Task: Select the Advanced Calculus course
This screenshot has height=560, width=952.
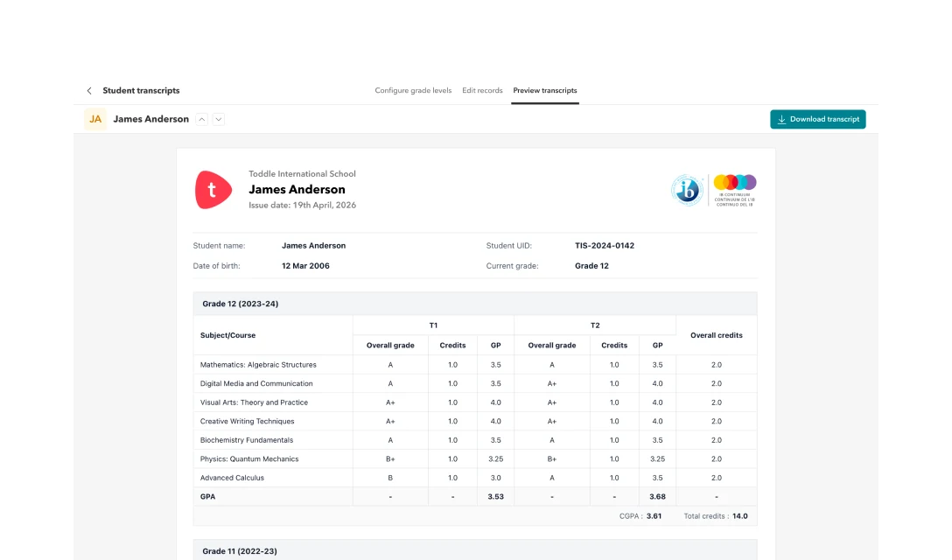Action: pos(475,478)
